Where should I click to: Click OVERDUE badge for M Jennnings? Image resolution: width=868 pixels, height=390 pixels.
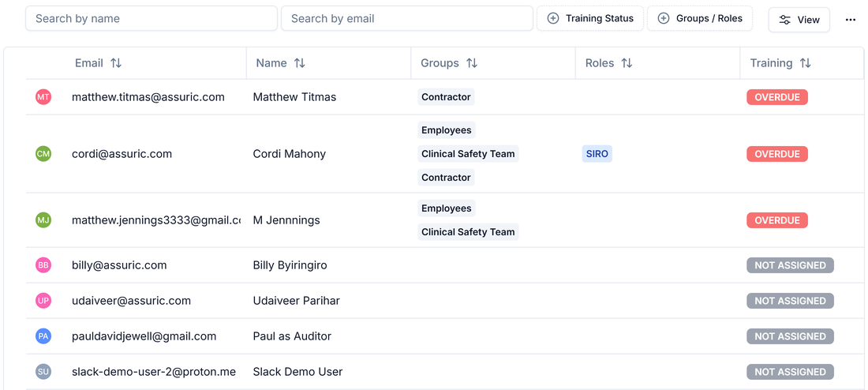(777, 220)
